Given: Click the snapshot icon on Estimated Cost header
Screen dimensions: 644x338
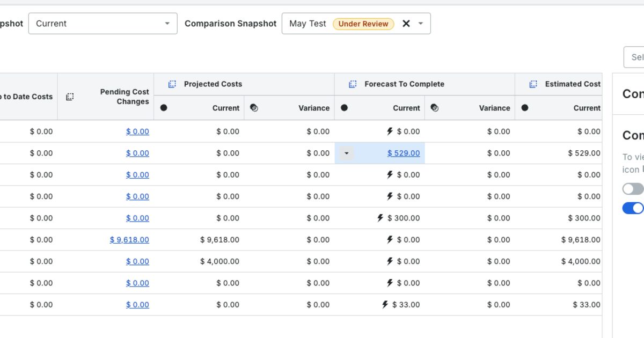Looking at the screenshot, I should point(533,84).
